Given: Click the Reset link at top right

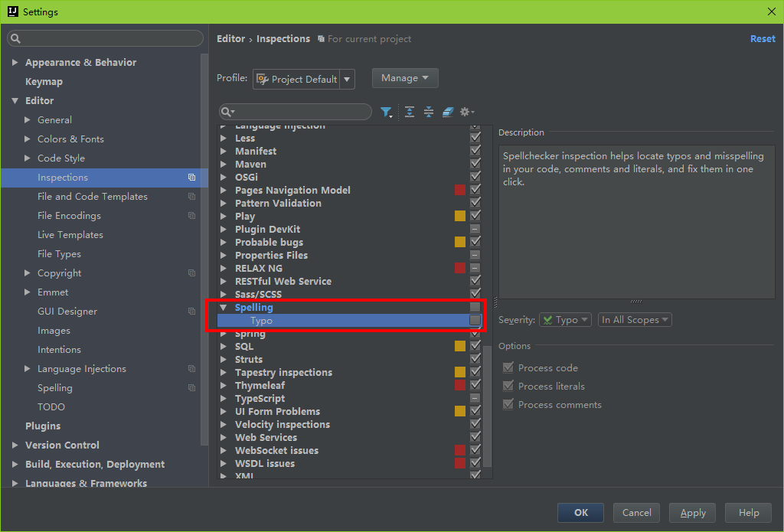Looking at the screenshot, I should click(762, 39).
